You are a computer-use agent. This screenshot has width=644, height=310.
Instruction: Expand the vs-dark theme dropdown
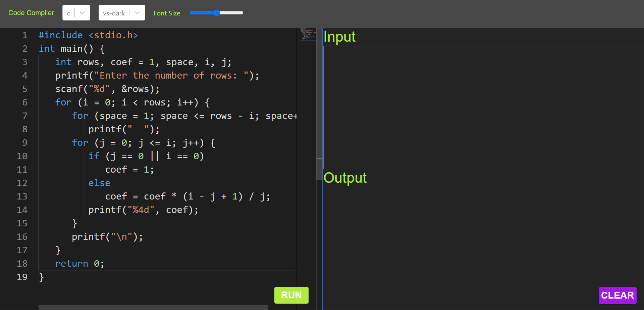pyautogui.click(x=121, y=13)
